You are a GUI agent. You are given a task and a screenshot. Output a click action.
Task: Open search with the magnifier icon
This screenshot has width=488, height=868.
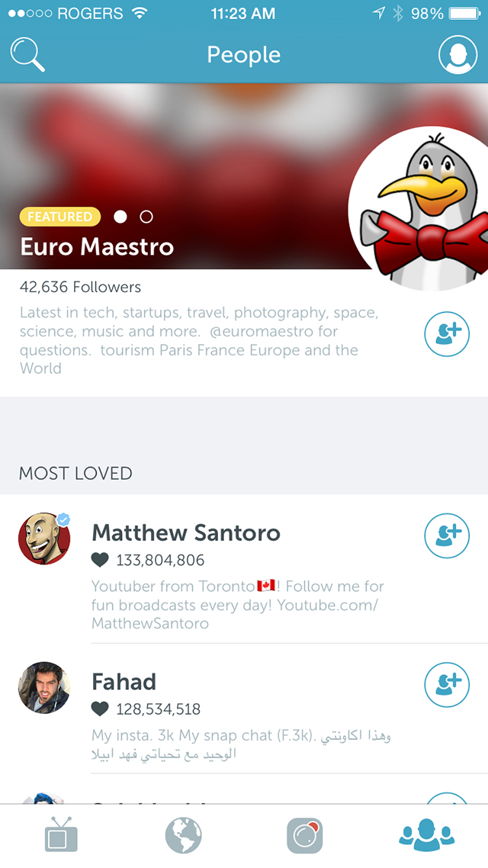pos(27,54)
